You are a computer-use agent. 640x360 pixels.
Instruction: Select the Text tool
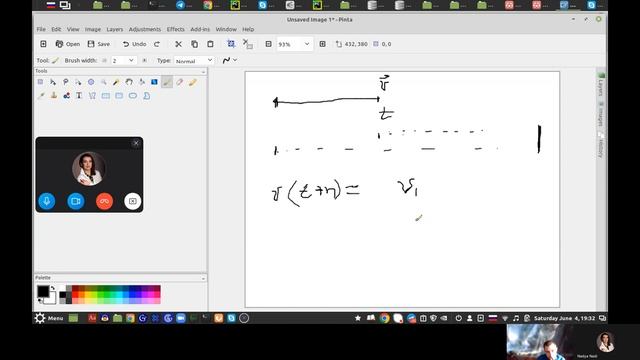coord(79,96)
